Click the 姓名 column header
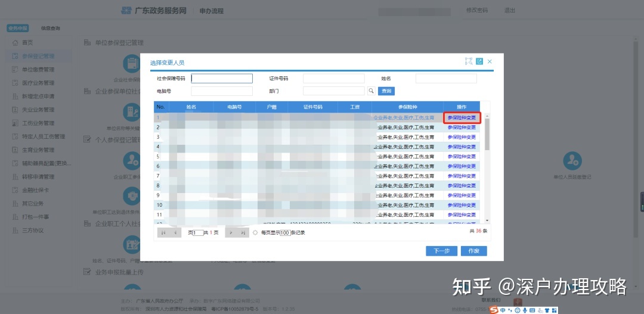644x314 pixels. pyautogui.click(x=191, y=107)
